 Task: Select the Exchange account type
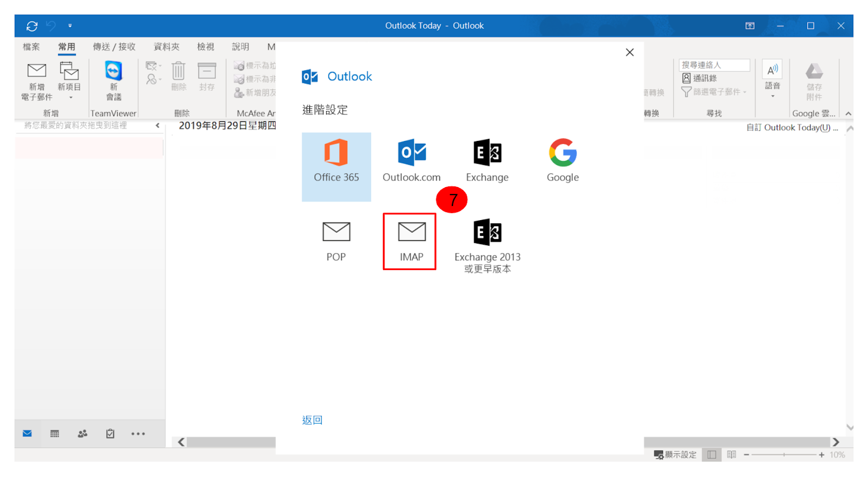487,161
